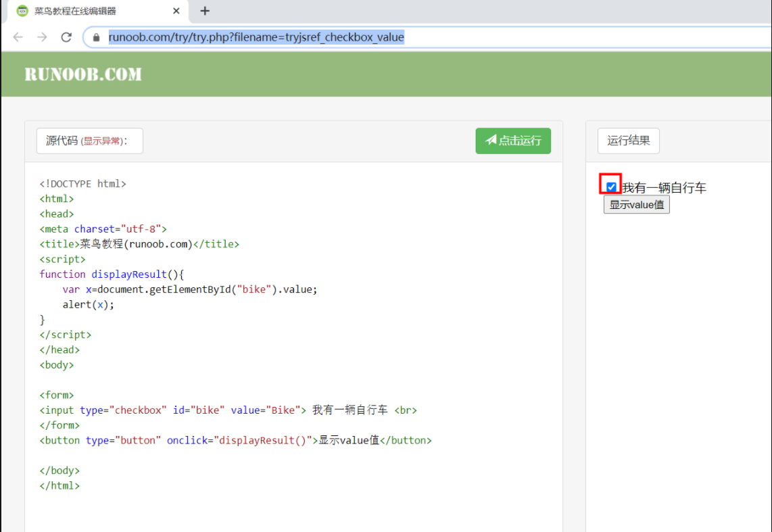Viewport: 772px width, 532px height.
Task: Click the opening <script> tag line
Action: click(x=62, y=260)
